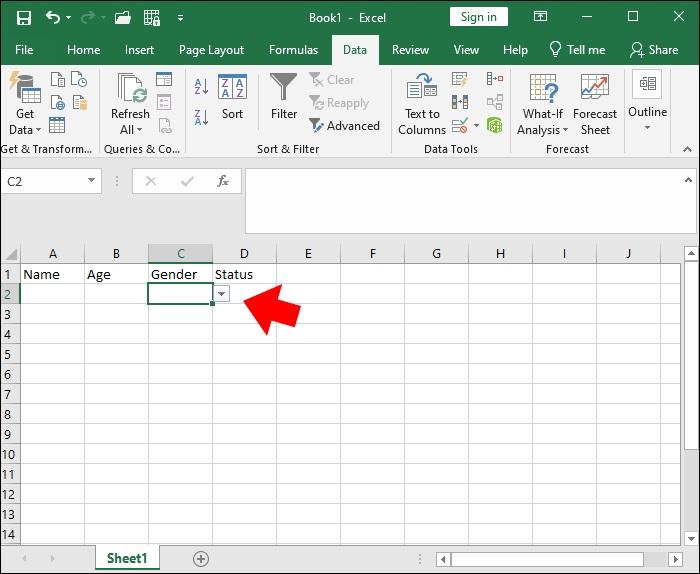
Task: Click the vertical scrollbar down arrow
Action: 691,539
